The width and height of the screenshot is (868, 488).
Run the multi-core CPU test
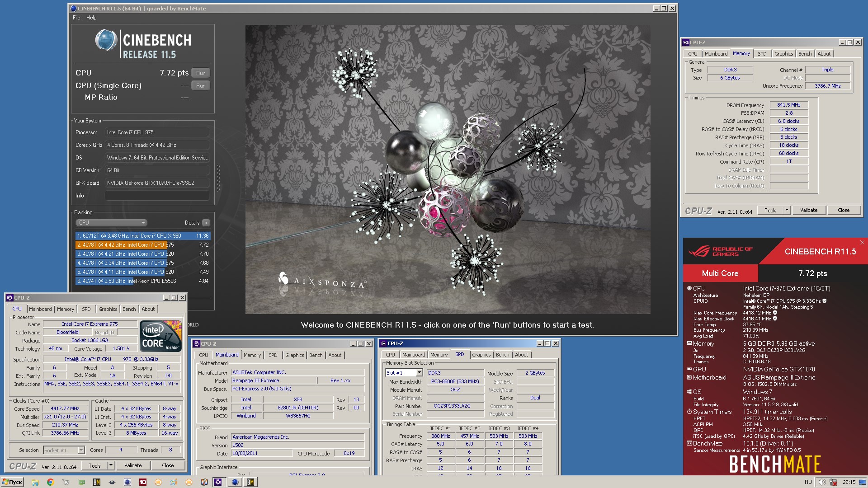coord(201,73)
